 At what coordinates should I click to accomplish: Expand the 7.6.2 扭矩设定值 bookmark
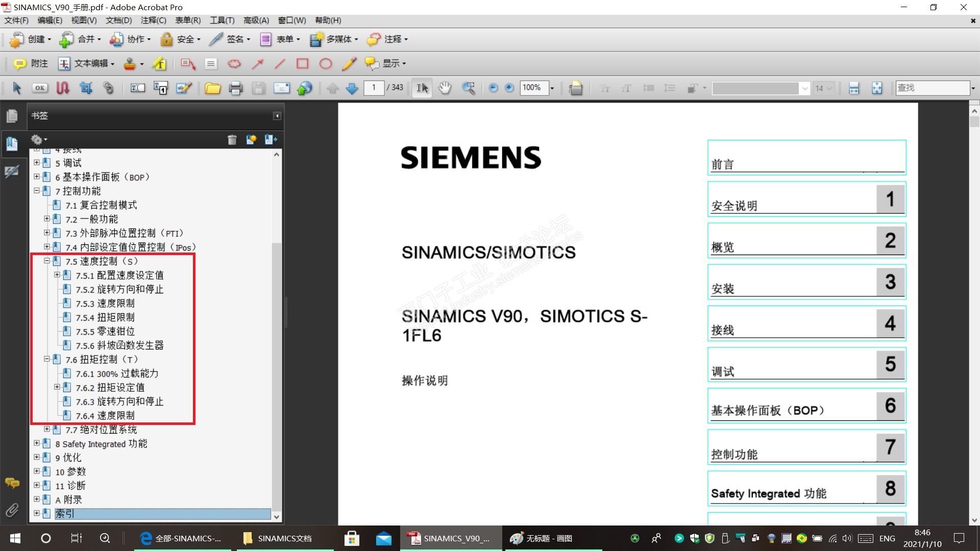pos(57,387)
